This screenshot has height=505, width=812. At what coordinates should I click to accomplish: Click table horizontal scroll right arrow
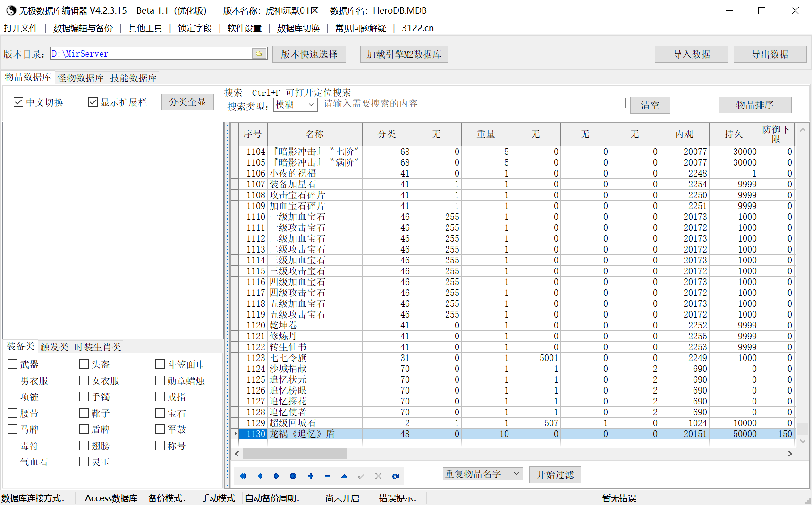coord(790,454)
